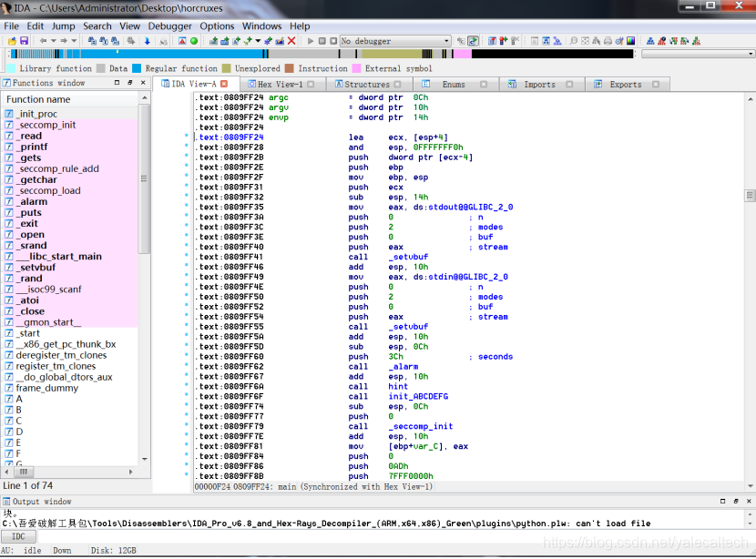Open the Jump menu
756x559 pixels.
64,26
